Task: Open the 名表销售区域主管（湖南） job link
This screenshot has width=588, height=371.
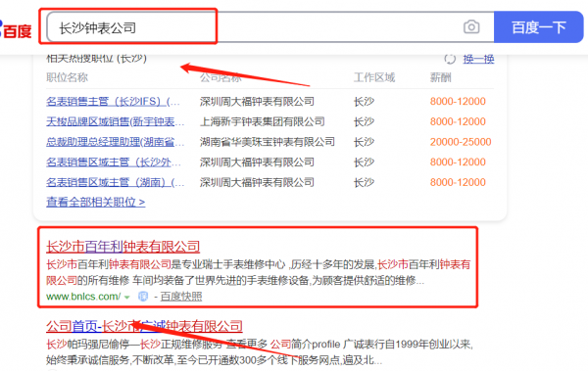Action: point(115,182)
